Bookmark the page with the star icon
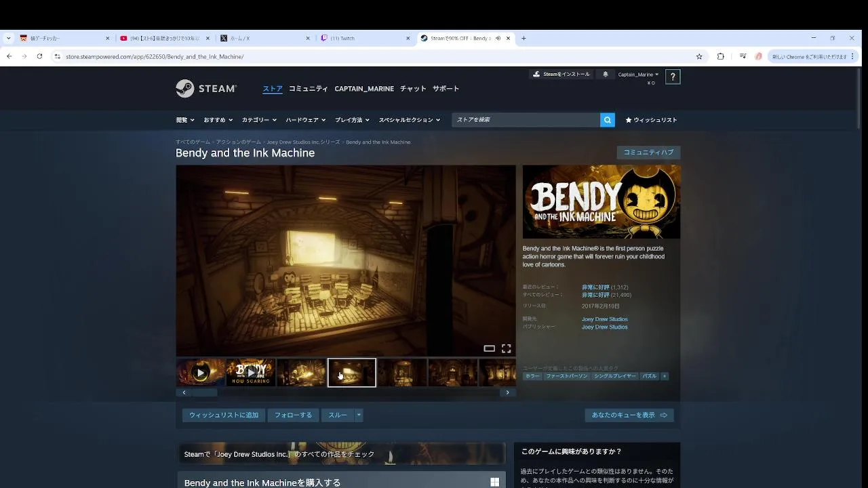This screenshot has height=488, width=868. (699, 56)
